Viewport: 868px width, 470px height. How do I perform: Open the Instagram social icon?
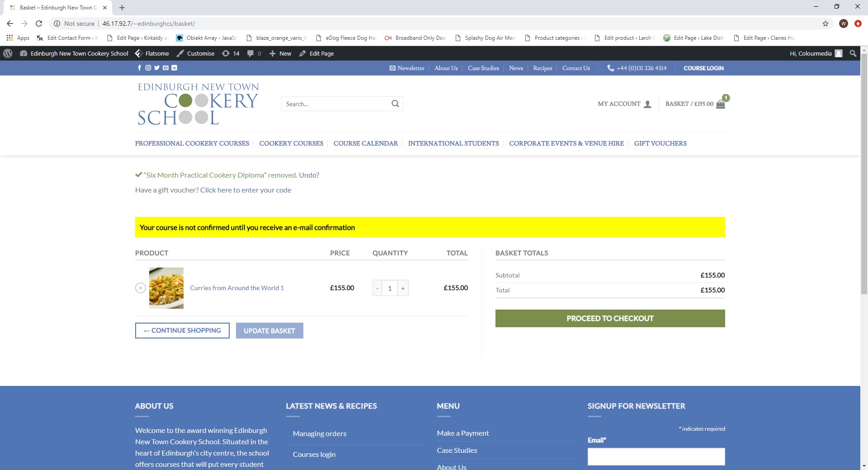pos(148,68)
